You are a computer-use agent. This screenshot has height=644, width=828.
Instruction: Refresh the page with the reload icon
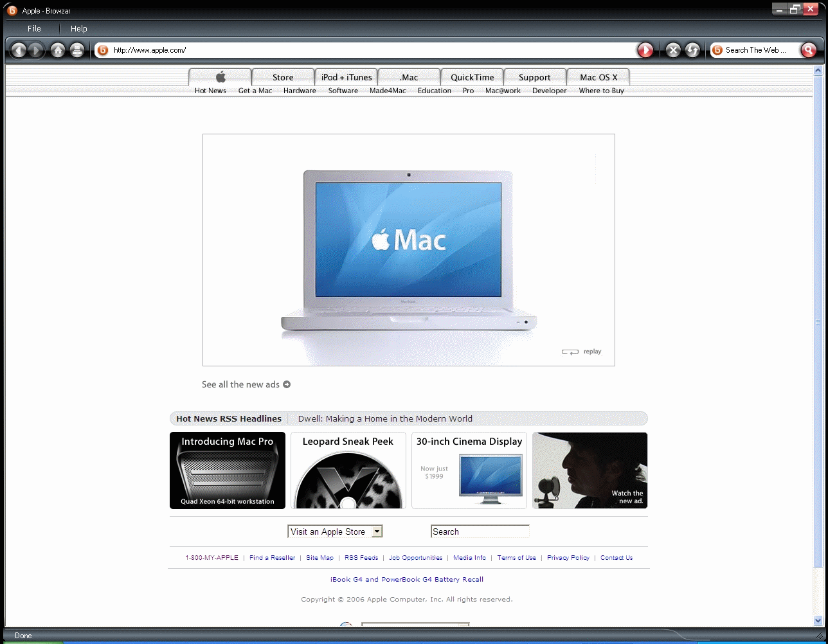click(692, 50)
